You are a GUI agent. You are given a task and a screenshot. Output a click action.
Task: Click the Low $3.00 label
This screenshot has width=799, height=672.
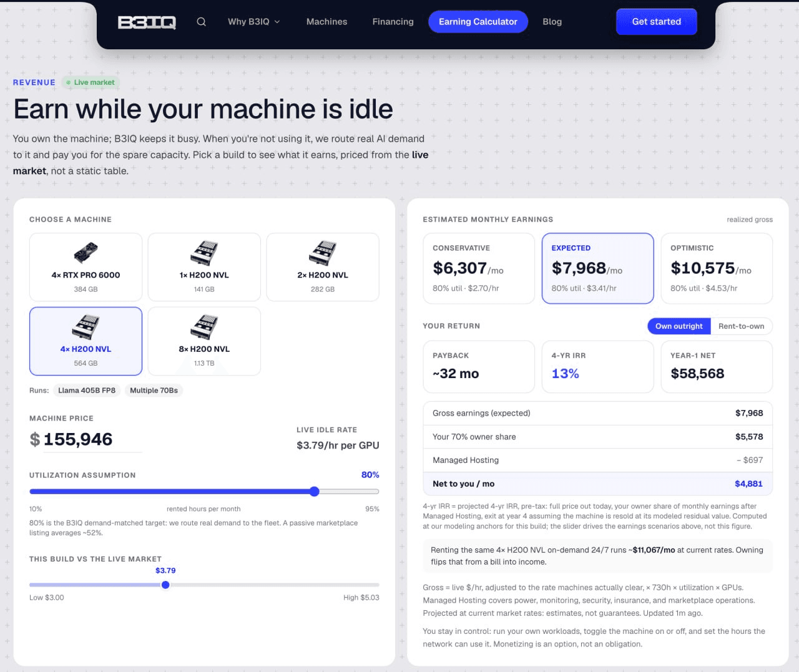click(47, 598)
